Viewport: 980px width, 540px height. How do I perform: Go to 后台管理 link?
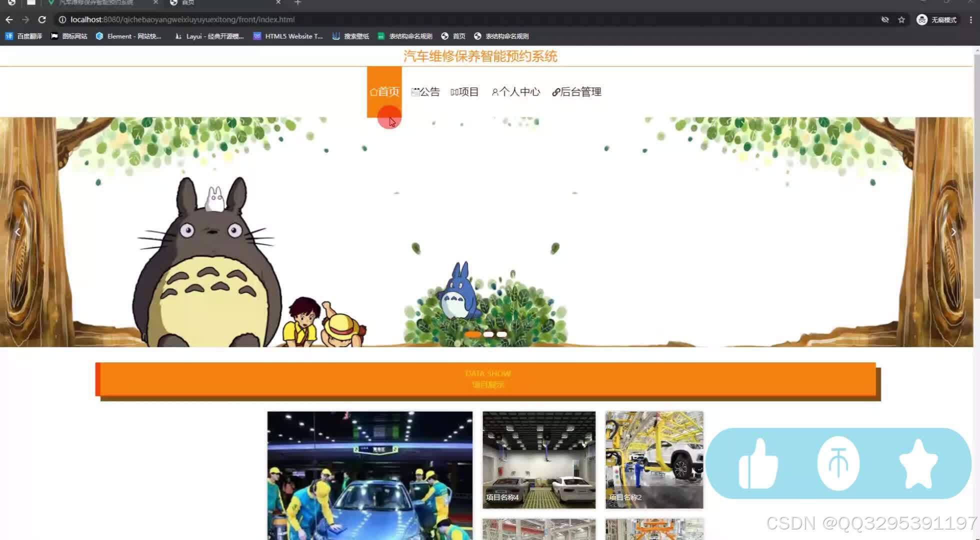pos(576,92)
